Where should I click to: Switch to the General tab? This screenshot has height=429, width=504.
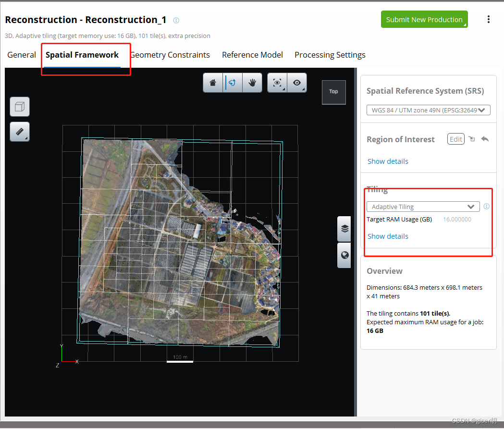[x=22, y=55]
